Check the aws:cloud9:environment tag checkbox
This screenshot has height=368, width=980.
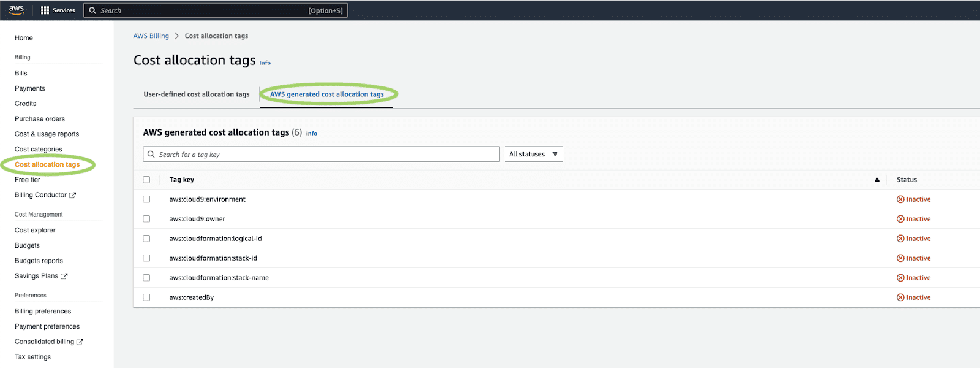coord(146,199)
